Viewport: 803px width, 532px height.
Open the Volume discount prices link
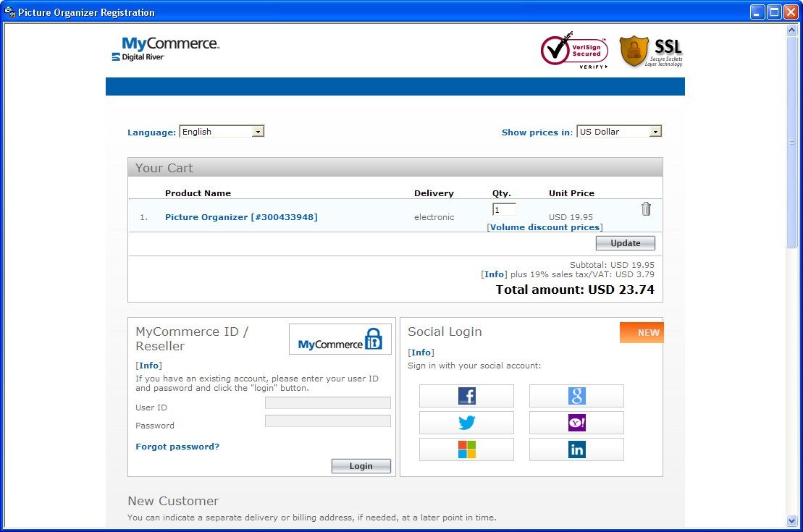click(545, 227)
